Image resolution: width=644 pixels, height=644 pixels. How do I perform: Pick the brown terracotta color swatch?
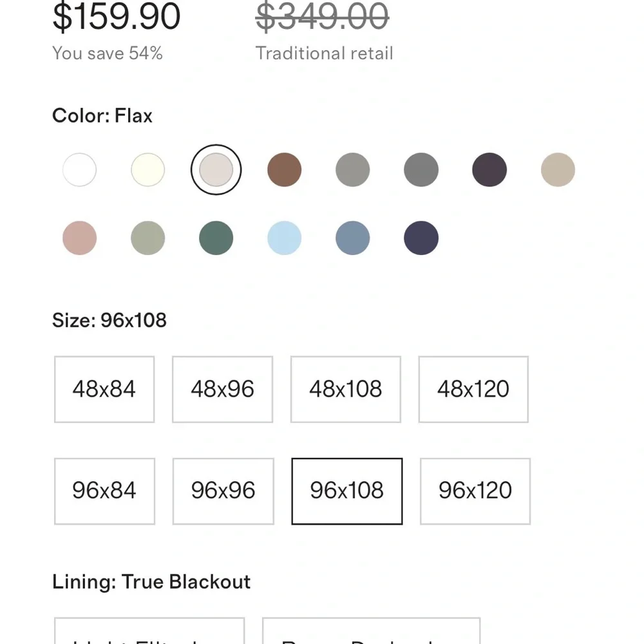284,169
